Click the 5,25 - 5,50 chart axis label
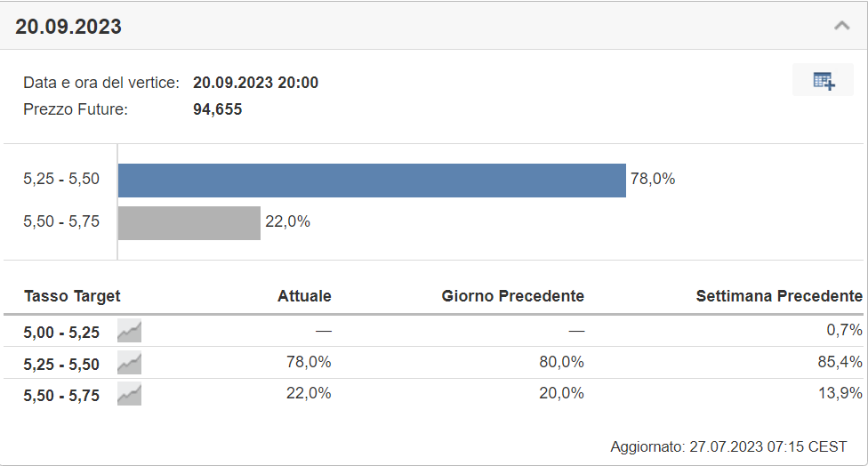Viewport: 868px width, 466px height. coord(61,179)
